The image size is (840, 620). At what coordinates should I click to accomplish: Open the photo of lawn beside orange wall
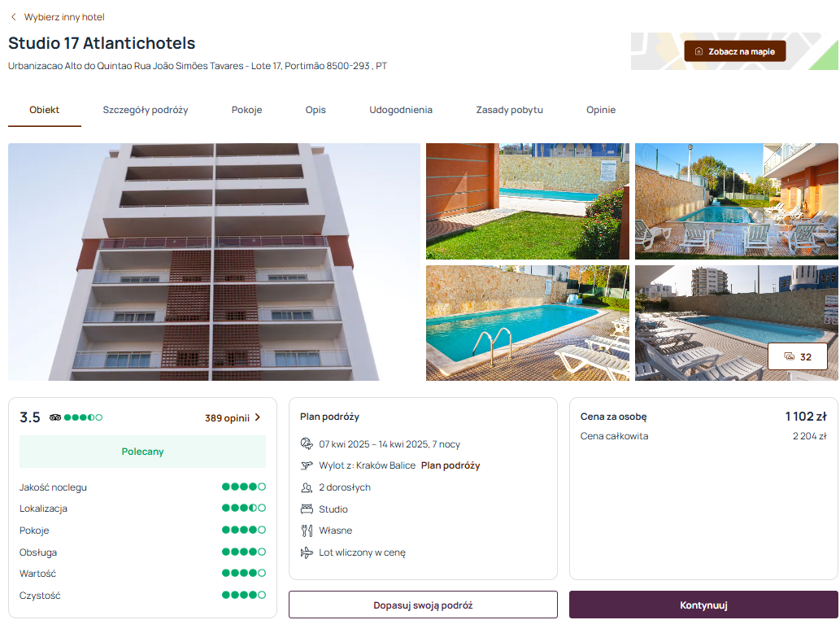click(x=528, y=202)
